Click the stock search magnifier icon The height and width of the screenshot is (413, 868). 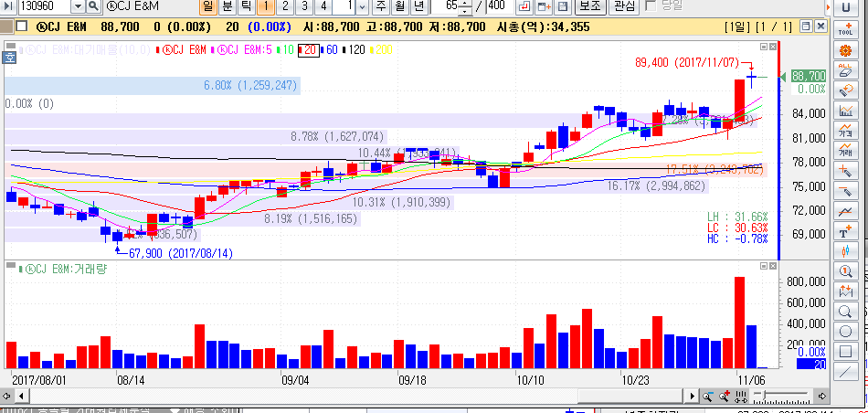tap(93, 7)
